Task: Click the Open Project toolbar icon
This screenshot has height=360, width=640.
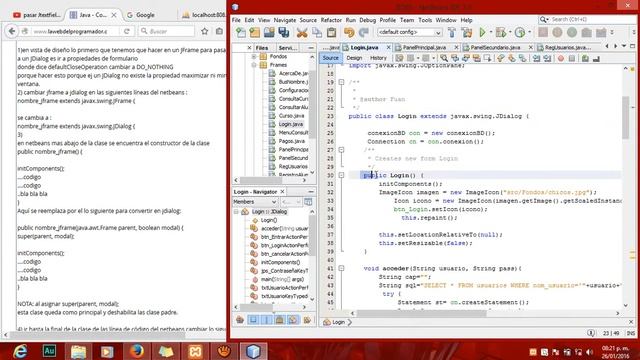Action: pyautogui.click(x=269, y=32)
